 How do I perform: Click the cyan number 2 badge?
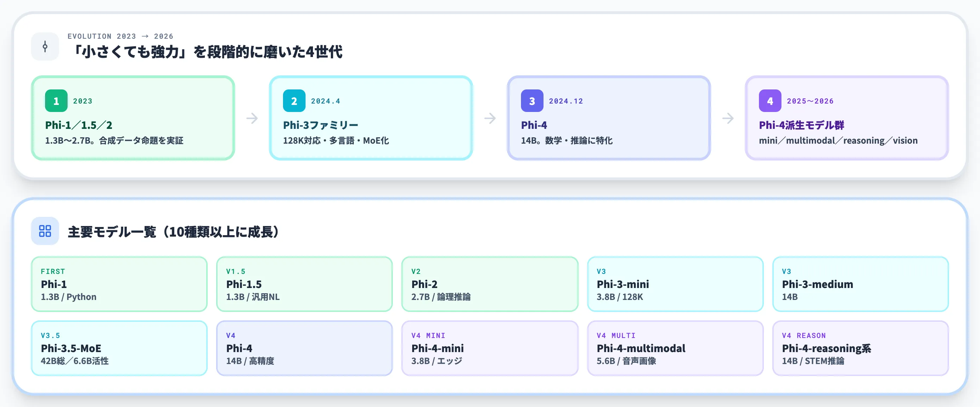click(294, 101)
